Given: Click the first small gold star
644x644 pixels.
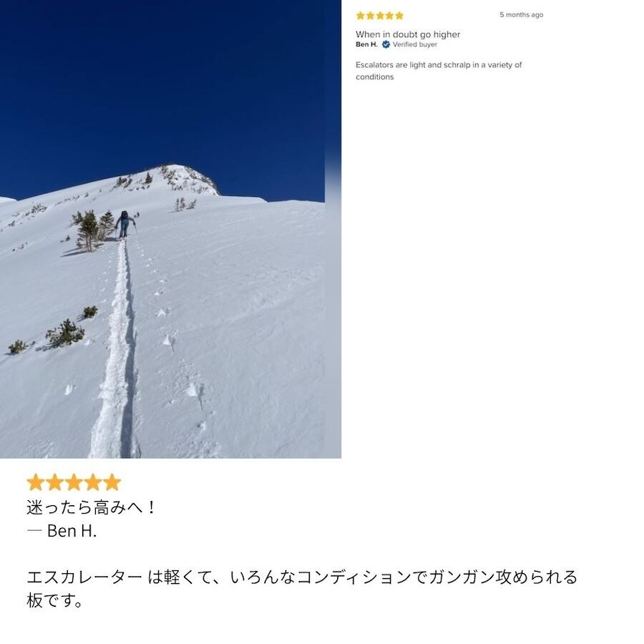Looking at the screenshot, I should pyautogui.click(x=361, y=16).
